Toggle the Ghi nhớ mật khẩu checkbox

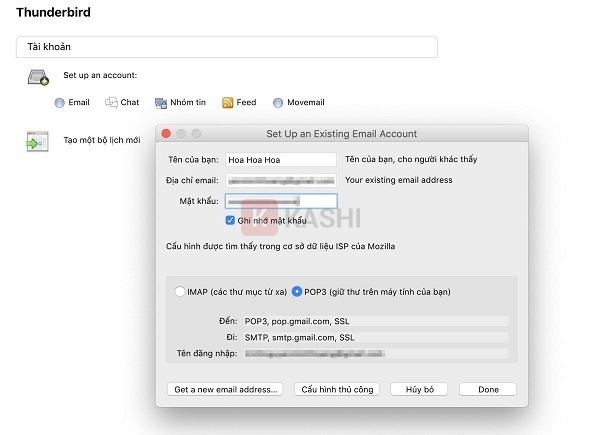(x=231, y=219)
